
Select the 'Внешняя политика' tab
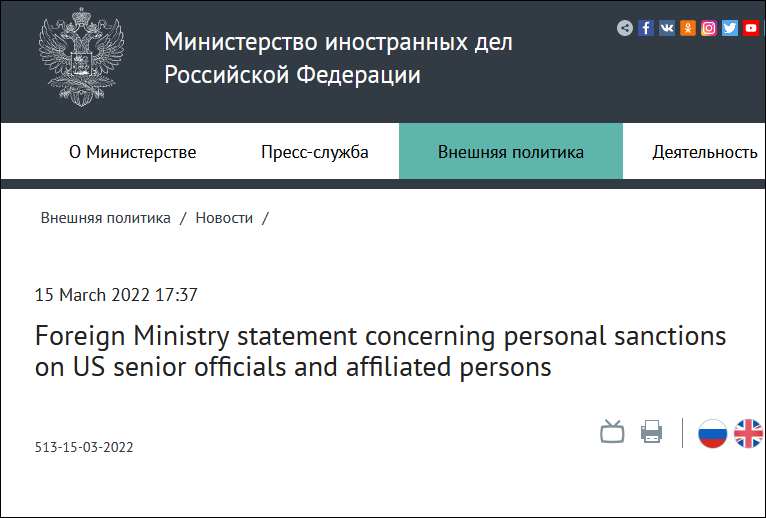511,152
